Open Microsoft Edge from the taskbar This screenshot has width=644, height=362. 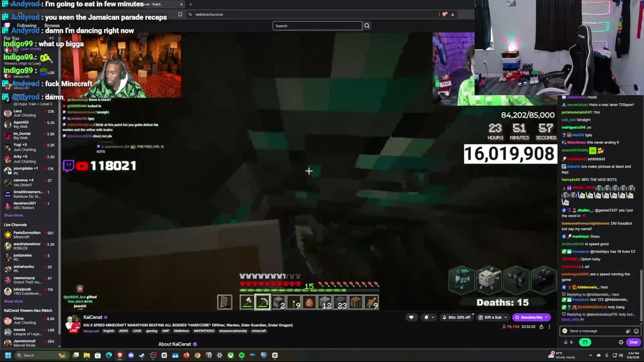tap(109, 355)
